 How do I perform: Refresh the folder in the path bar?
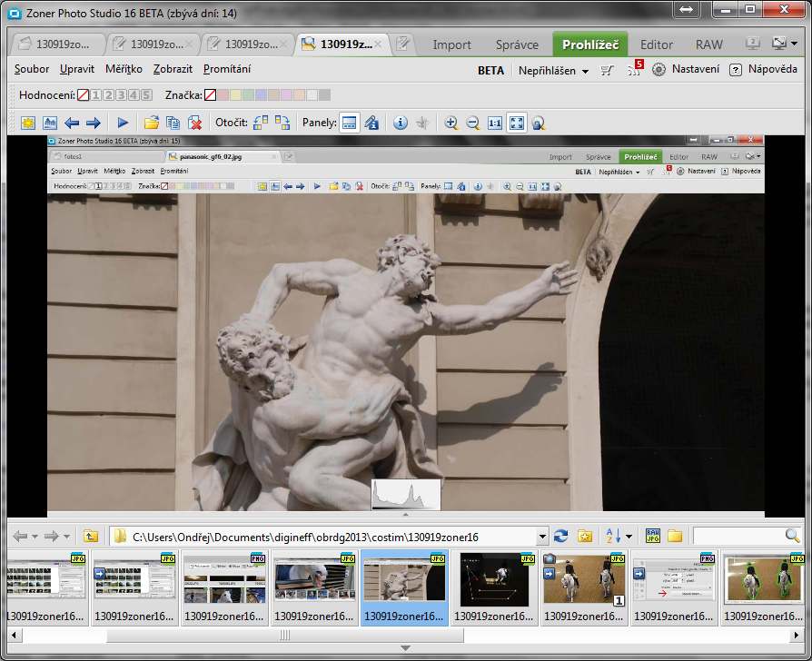(x=561, y=536)
